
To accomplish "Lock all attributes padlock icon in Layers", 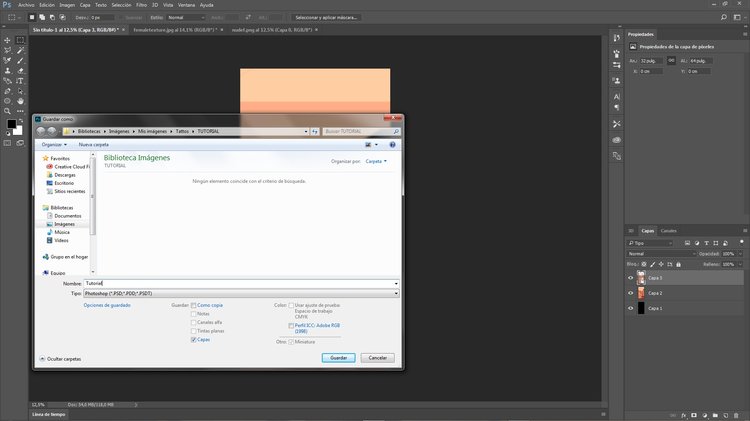I will click(x=678, y=264).
